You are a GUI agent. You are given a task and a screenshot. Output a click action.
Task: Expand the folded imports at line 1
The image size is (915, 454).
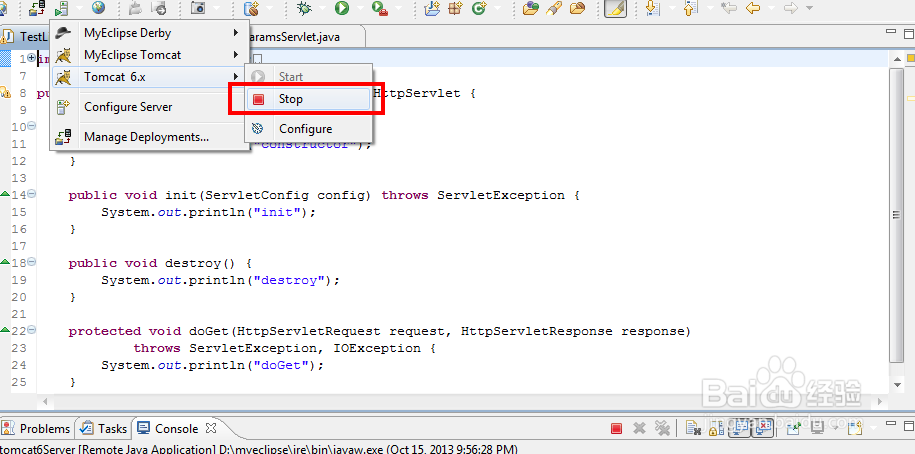pyautogui.click(x=32, y=58)
